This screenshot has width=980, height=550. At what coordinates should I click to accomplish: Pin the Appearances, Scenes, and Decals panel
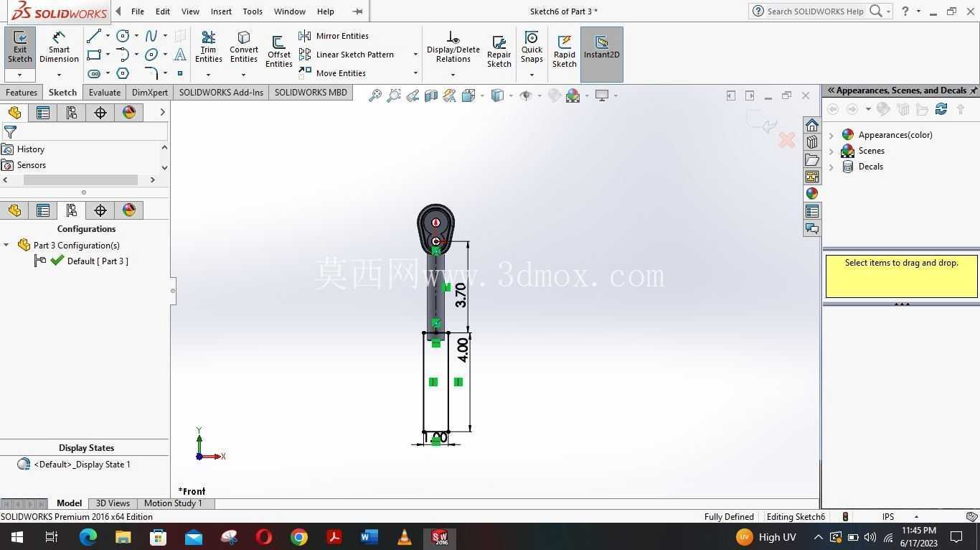pos(973,90)
